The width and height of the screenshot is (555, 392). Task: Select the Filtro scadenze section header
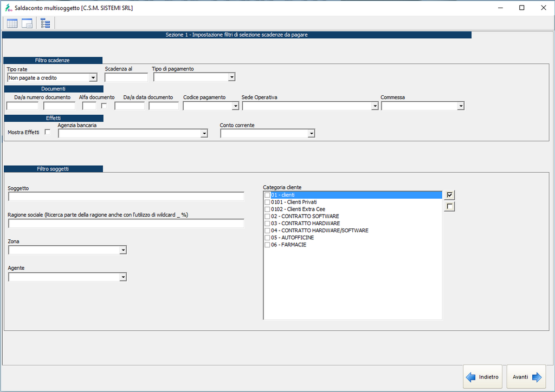pos(53,61)
